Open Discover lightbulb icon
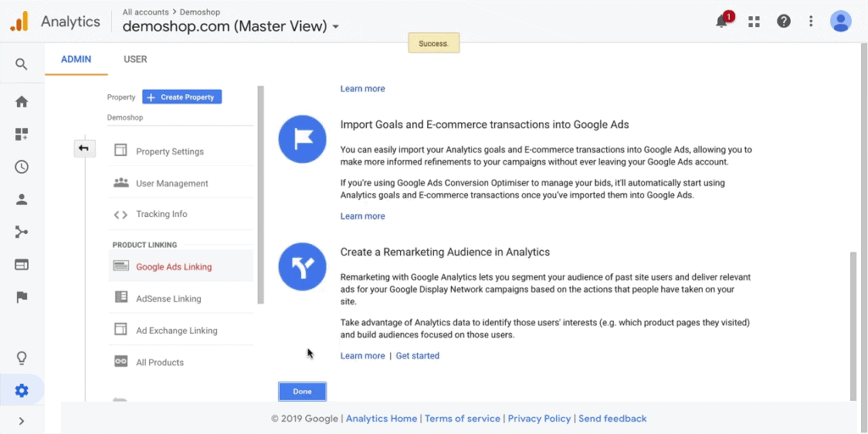This screenshot has width=868, height=434. pyautogui.click(x=21, y=359)
